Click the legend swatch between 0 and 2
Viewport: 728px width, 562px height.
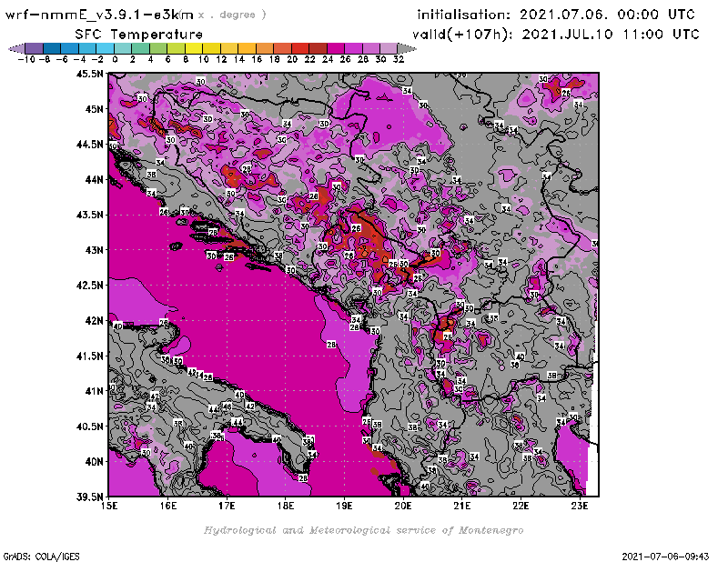[123, 48]
